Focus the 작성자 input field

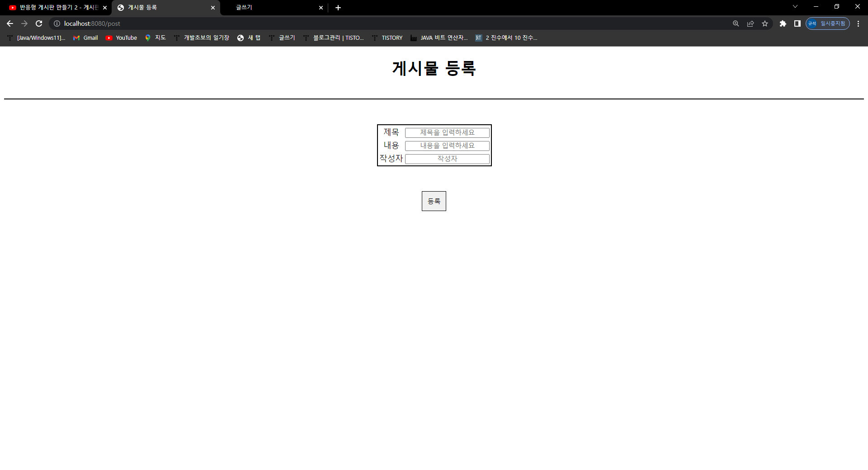(x=447, y=159)
